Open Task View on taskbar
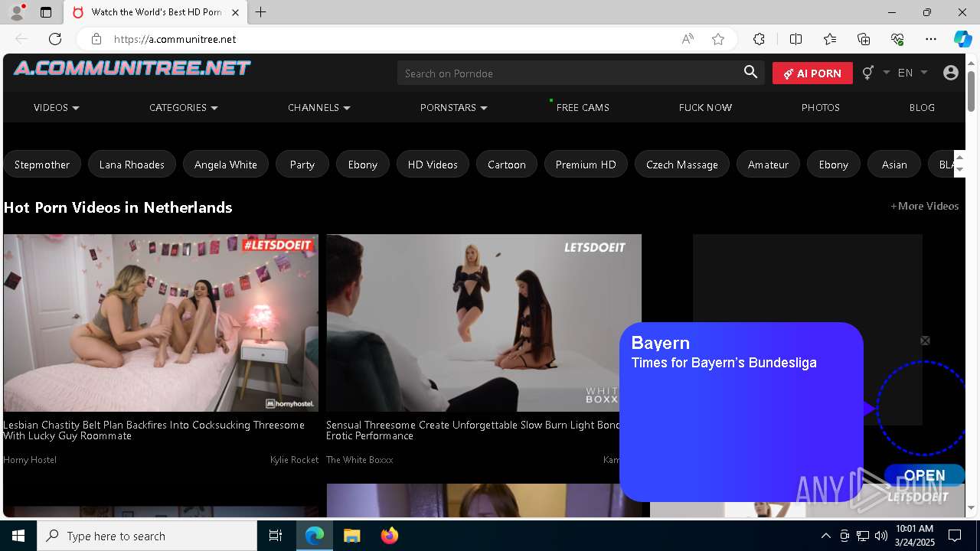 [276, 536]
